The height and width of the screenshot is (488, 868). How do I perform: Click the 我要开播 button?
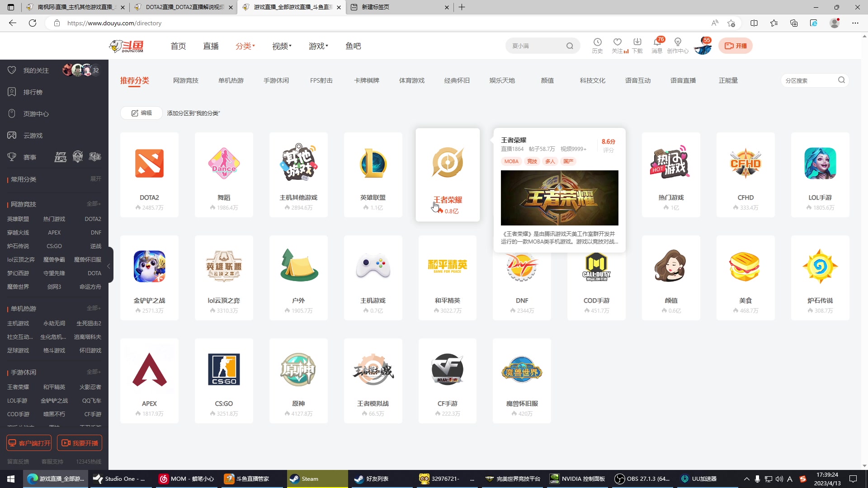coord(80,443)
